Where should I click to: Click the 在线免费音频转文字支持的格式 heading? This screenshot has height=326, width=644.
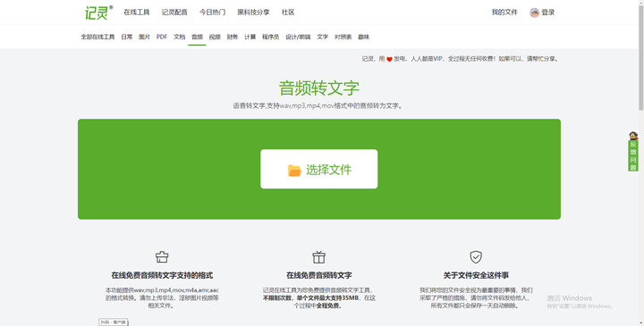tap(162, 276)
